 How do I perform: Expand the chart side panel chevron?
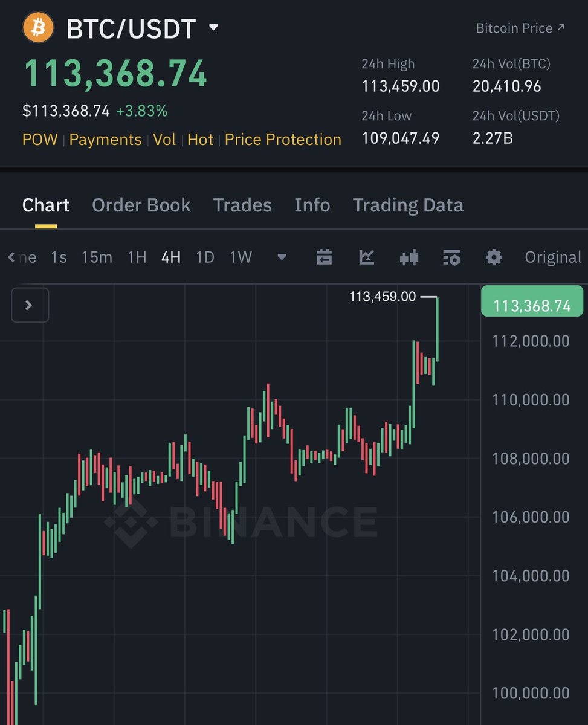pyautogui.click(x=30, y=305)
